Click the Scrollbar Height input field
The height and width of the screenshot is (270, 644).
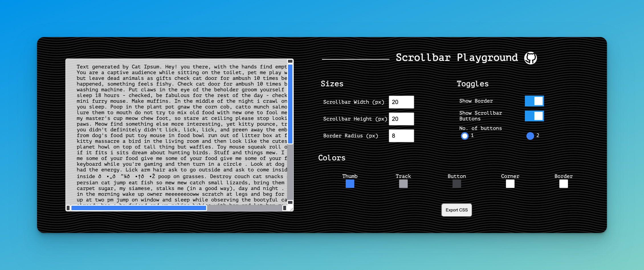[401, 119]
